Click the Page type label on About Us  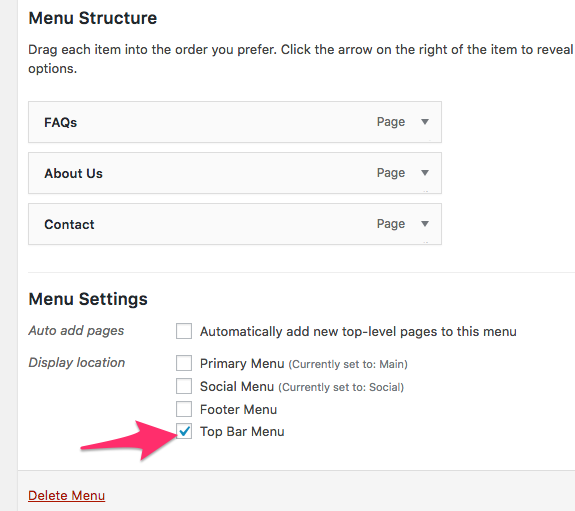click(x=391, y=173)
